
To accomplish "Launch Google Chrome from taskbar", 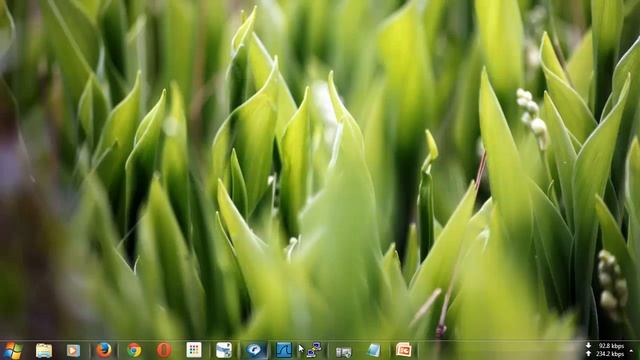I will 134,350.
